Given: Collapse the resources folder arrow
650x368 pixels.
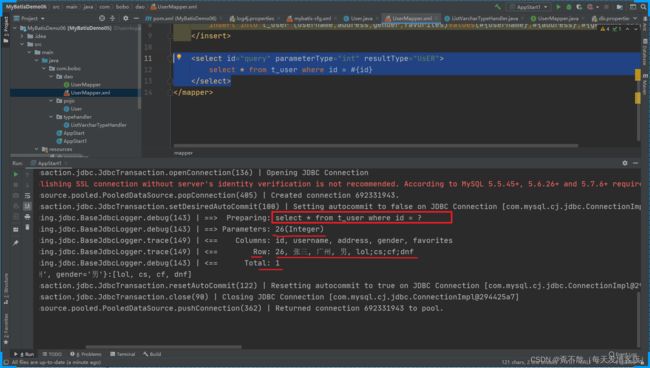Looking at the screenshot, I should tap(37, 149).
